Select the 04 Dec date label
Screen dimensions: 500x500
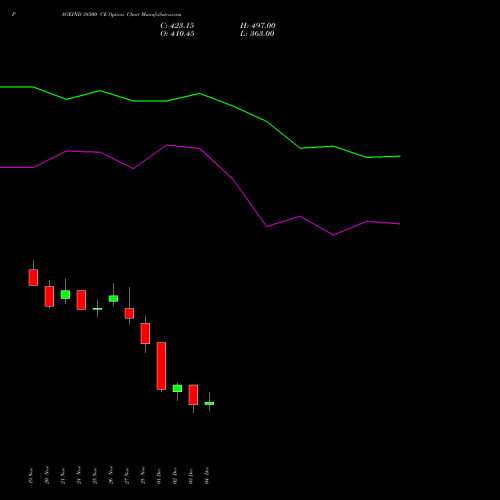207,475
